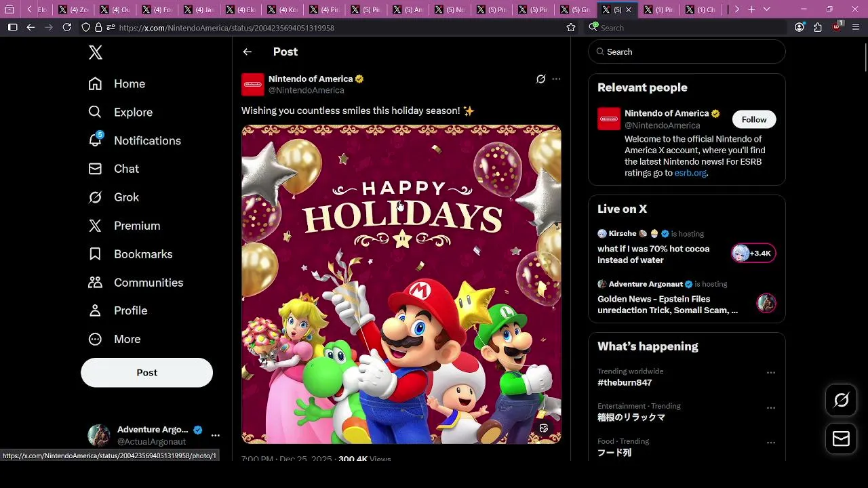The image size is (868, 488).
Task: Click the Golden News host avatar
Action: click(766, 303)
